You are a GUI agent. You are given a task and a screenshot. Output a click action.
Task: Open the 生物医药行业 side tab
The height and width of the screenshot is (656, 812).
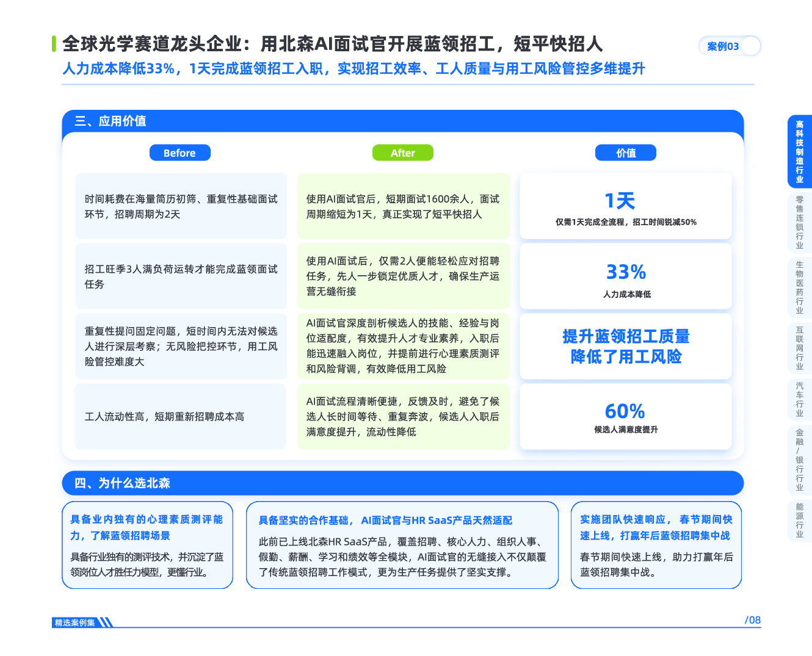[800, 287]
